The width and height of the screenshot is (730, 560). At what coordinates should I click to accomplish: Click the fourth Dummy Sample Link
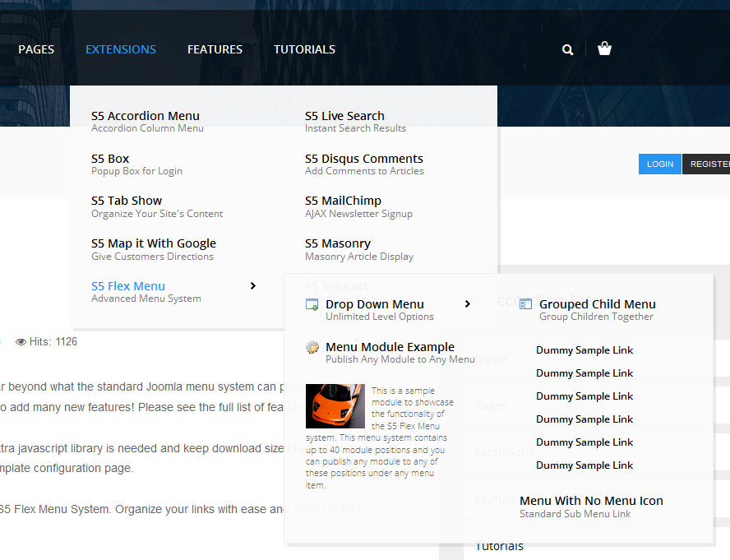[x=584, y=419]
